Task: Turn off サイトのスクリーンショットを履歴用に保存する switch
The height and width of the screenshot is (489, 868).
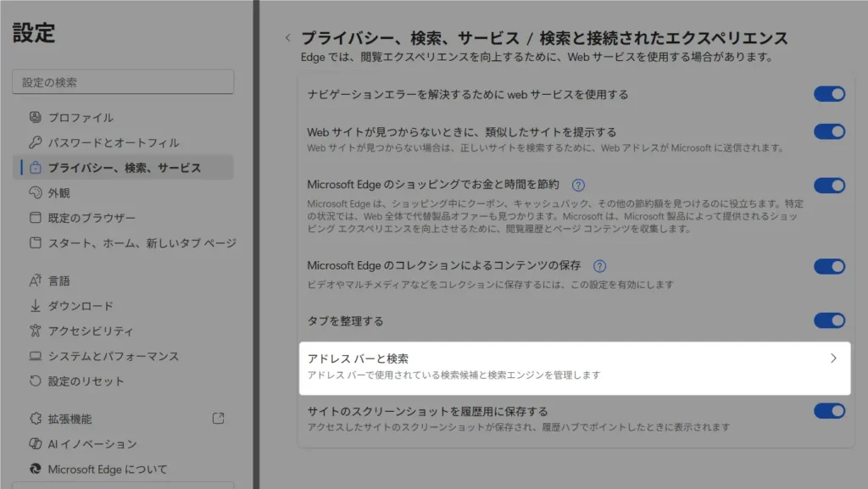Action: 829,411
